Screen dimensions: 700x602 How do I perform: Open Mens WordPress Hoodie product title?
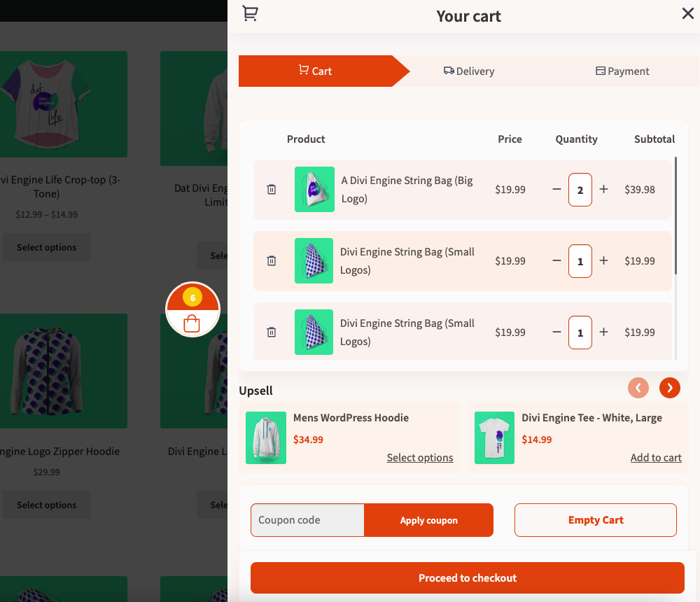coord(351,418)
